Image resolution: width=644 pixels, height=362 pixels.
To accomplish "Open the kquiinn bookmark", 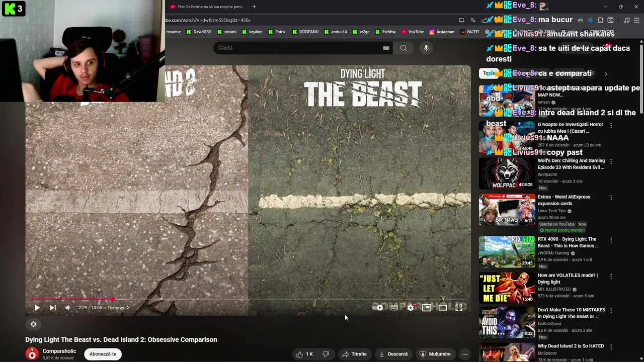I will click(253, 32).
